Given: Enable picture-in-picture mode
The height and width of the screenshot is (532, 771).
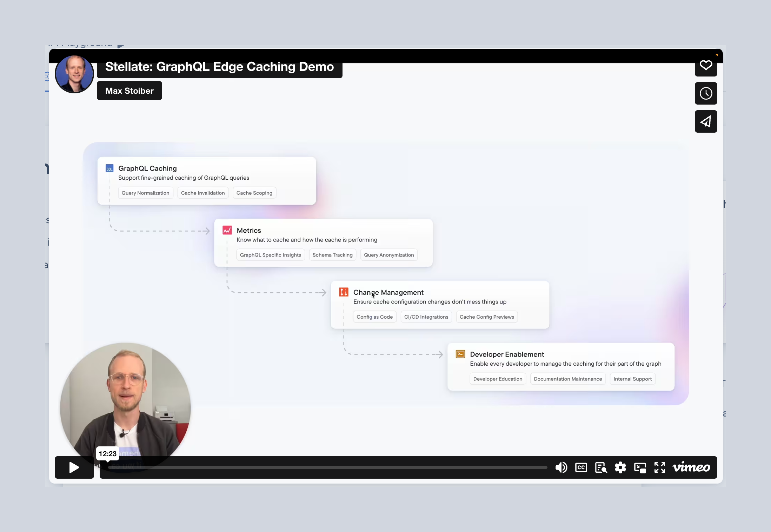Looking at the screenshot, I should click(x=640, y=467).
